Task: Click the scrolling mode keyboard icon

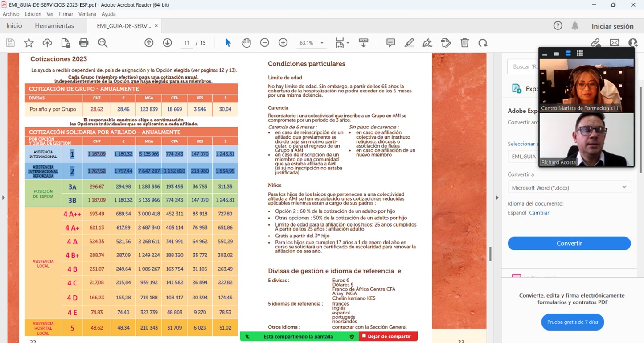Action: (363, 43)
